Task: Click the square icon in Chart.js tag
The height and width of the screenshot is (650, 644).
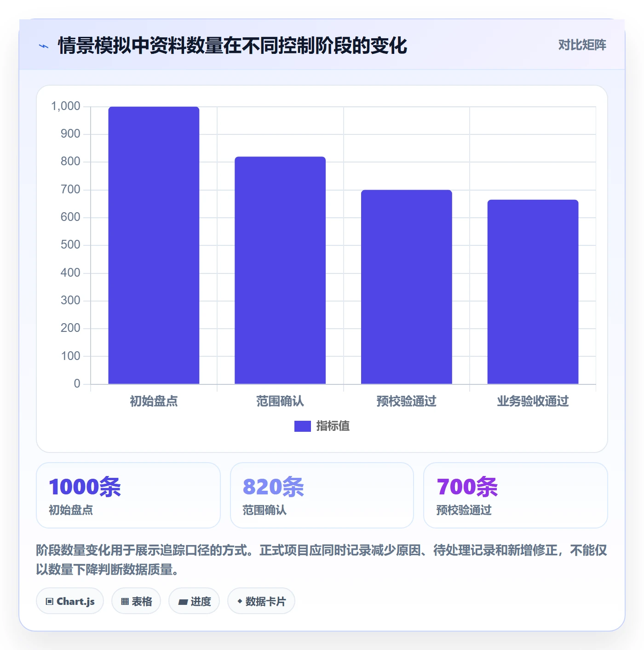Action: pyautogui.click(x=50, y=602)
